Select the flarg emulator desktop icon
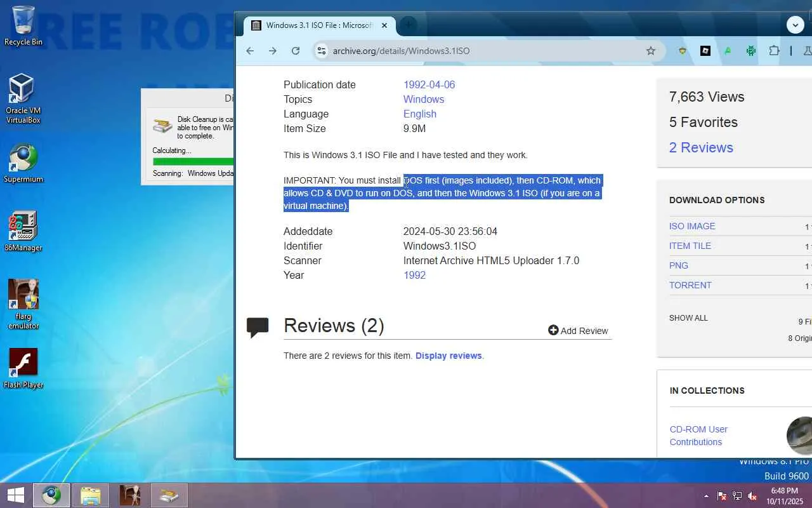Screen dimensions: 812x508 tap(23, 304)
